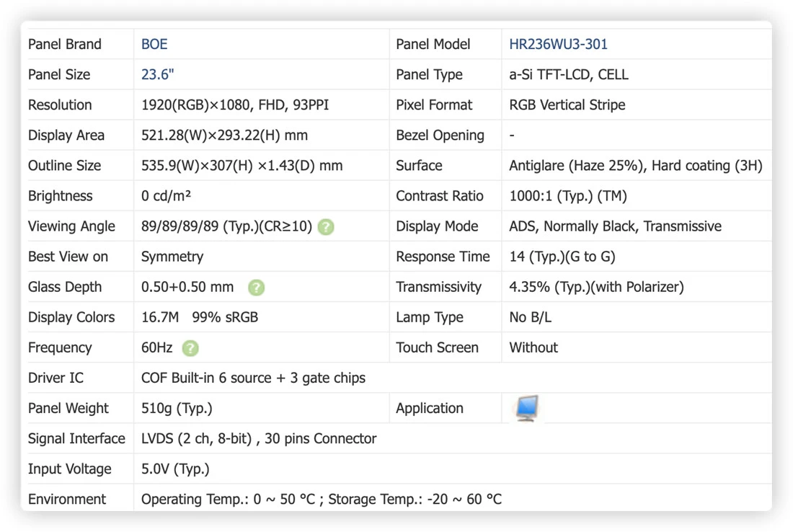Select the Panel Brand label
Viewport: 793px width, 532px height.
point(65,44)
